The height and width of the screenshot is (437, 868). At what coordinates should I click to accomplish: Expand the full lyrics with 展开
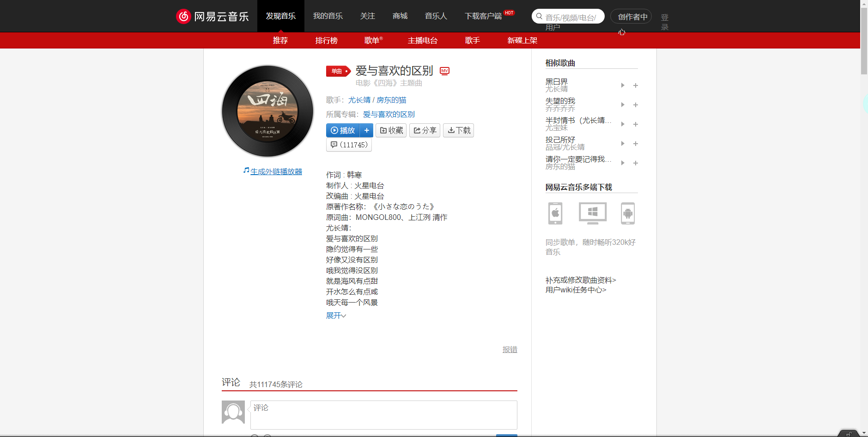pyautogui.click(x=335, y=315)
